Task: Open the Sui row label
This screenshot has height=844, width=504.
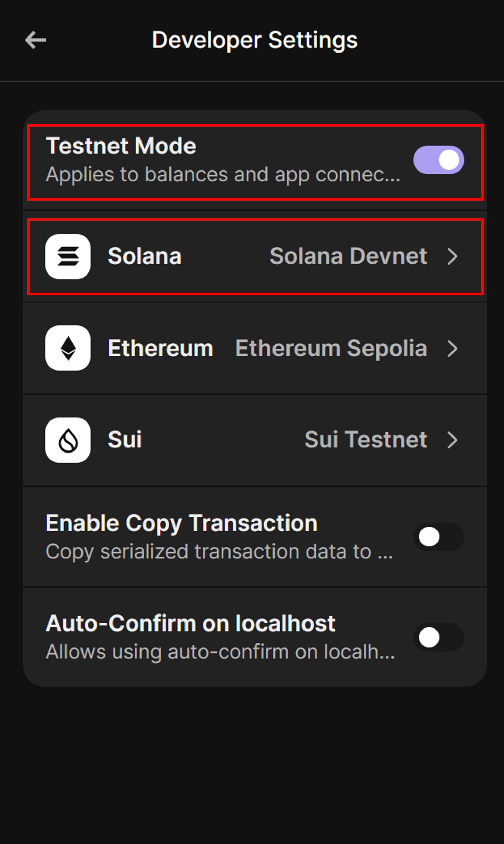Action: tap(125, 440)
